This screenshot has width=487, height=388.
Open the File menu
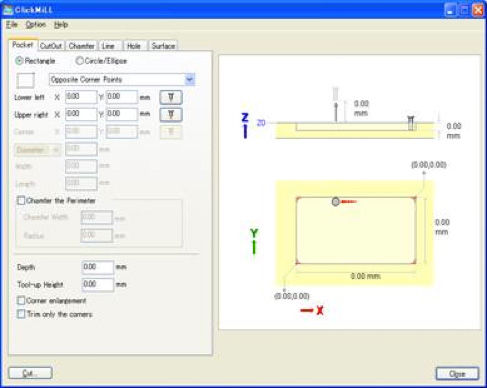pyautogui.click(x=12, y=25)
